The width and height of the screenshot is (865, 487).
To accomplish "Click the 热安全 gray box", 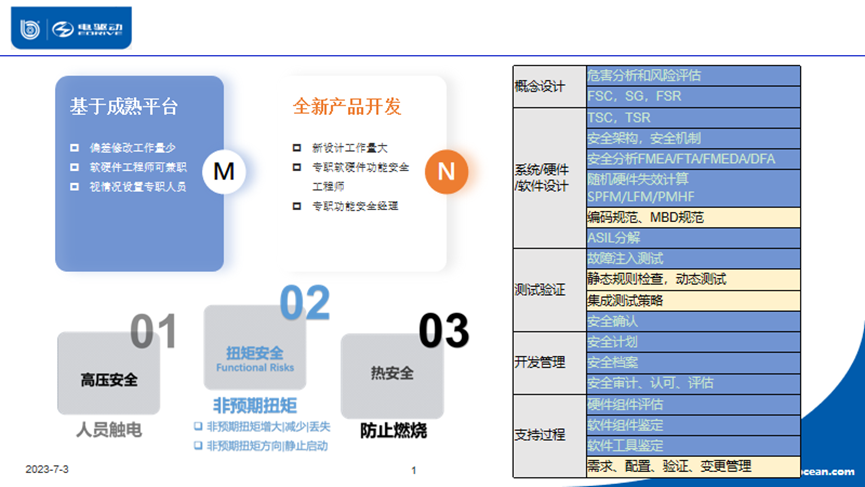I will pos(392,373).
